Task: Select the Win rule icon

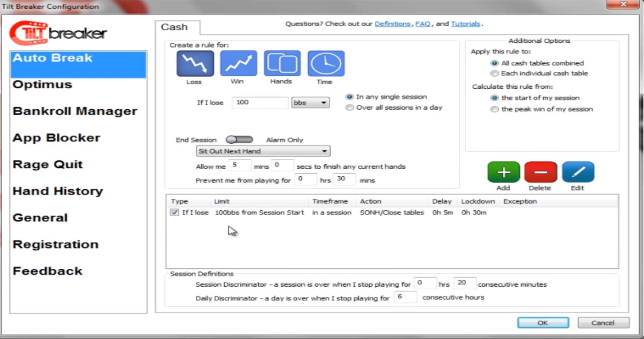Action: 239,63
